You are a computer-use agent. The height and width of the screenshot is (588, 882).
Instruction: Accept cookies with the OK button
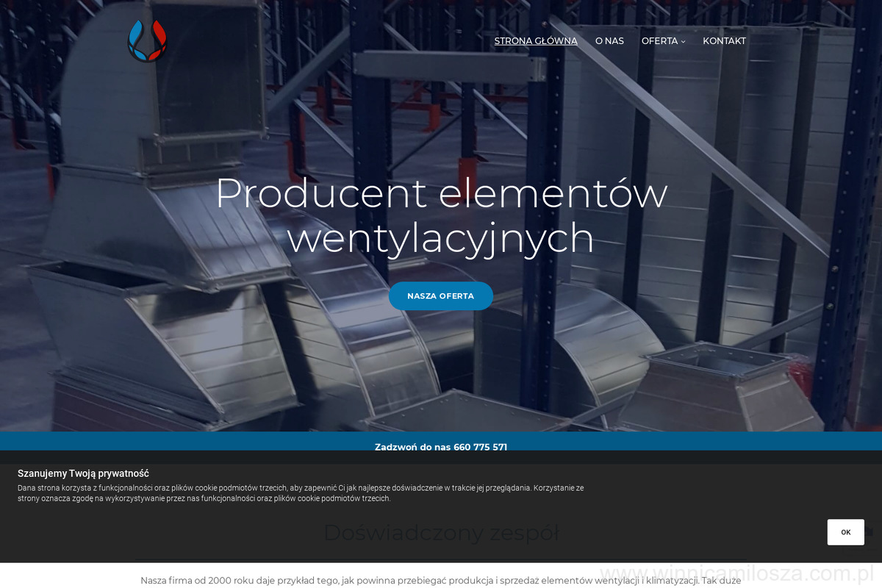(x=845, y=532)
